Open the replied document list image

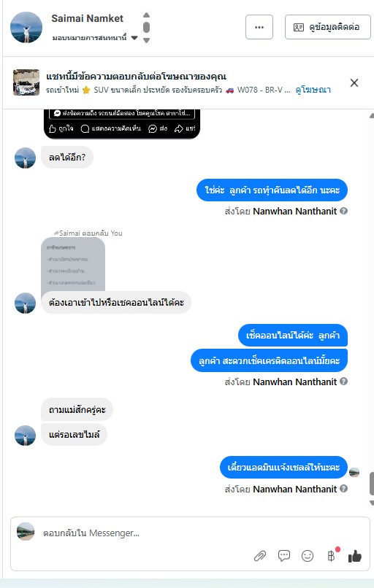73,265
